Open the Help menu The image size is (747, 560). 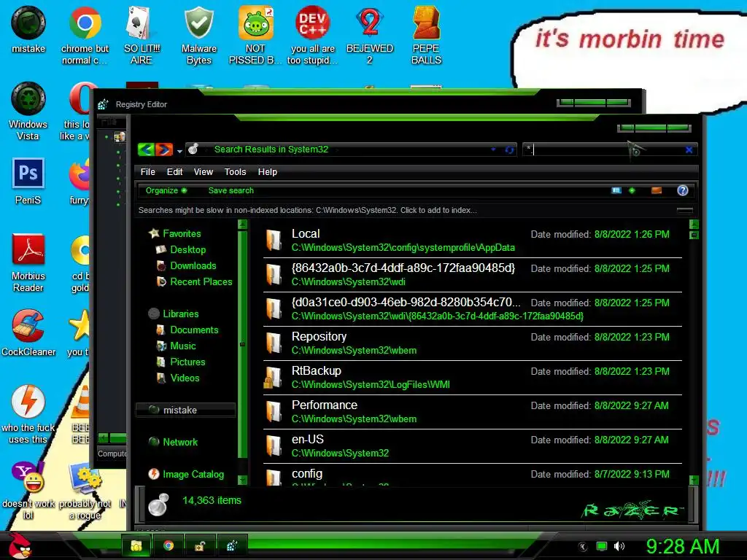click(267, 172)
